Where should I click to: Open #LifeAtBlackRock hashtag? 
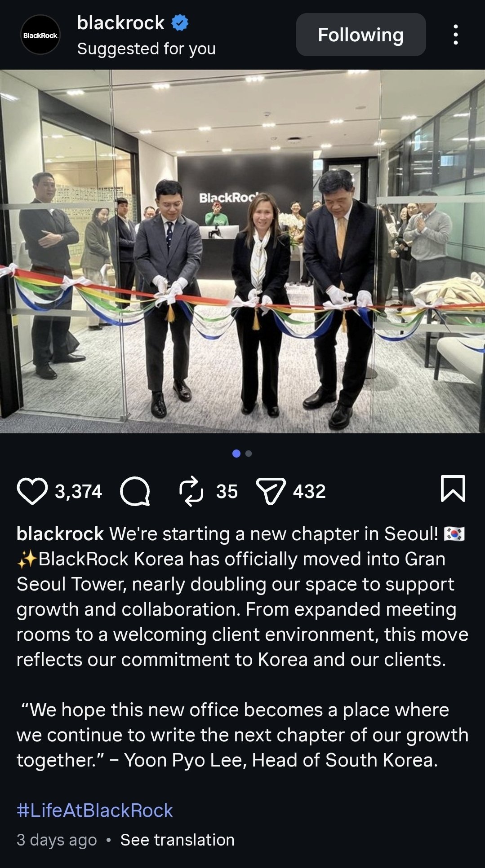95,811
